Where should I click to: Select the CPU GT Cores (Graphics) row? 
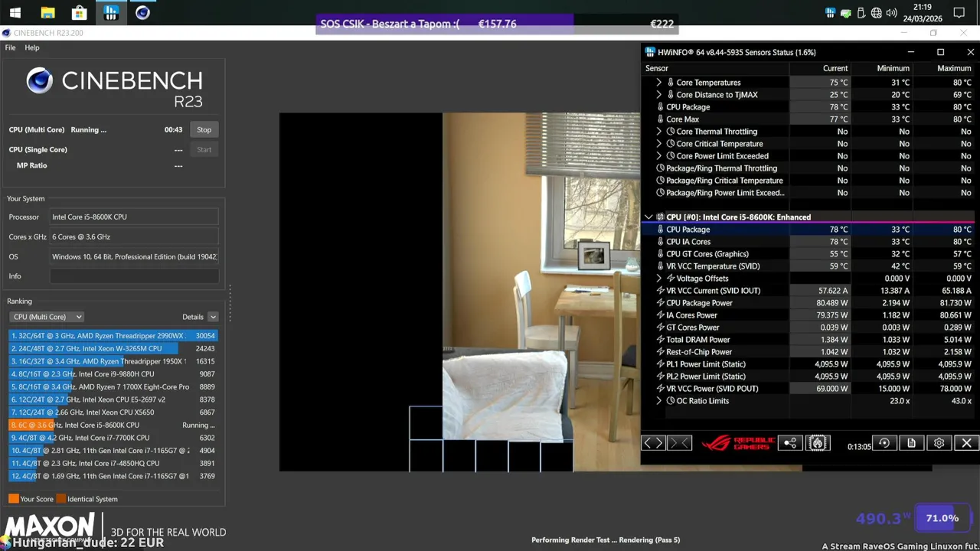pos(808,254)
